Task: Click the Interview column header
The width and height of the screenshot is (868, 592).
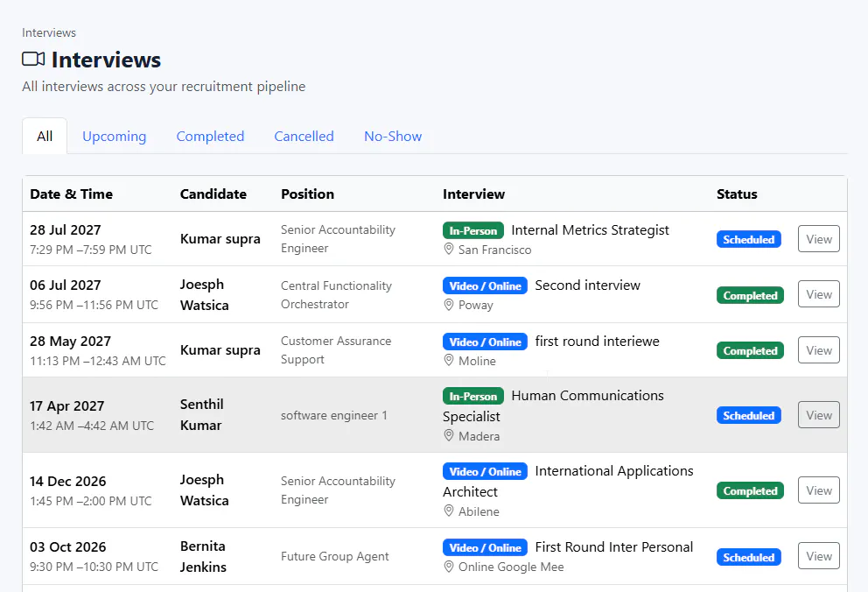Action: click(x=474, y=194)
